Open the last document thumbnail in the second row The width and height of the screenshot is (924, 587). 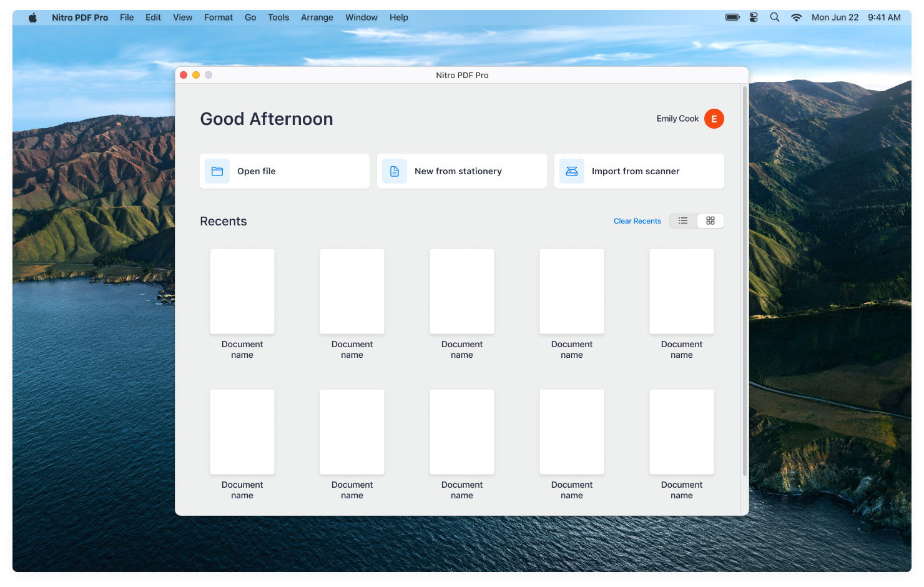[682, 432]
